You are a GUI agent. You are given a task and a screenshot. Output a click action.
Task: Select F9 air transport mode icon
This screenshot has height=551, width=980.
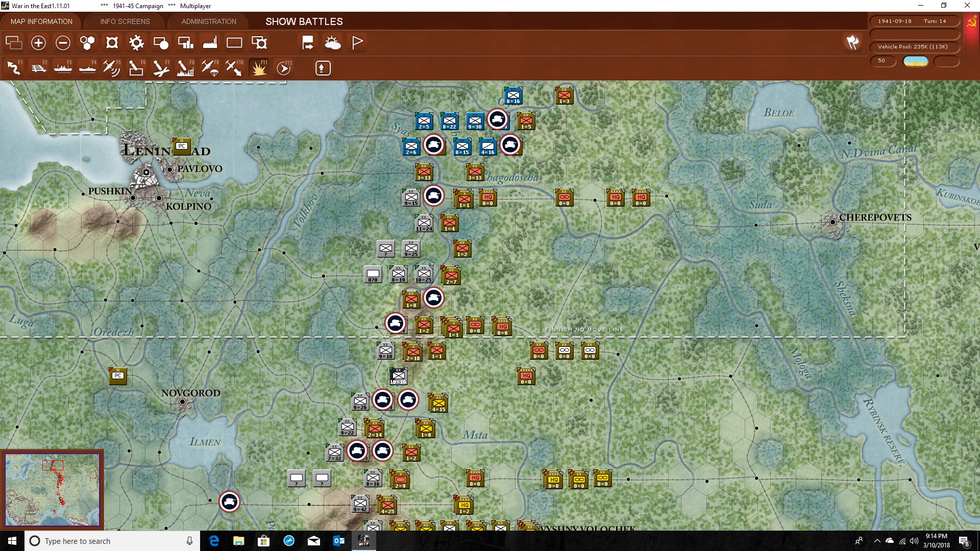210,68
